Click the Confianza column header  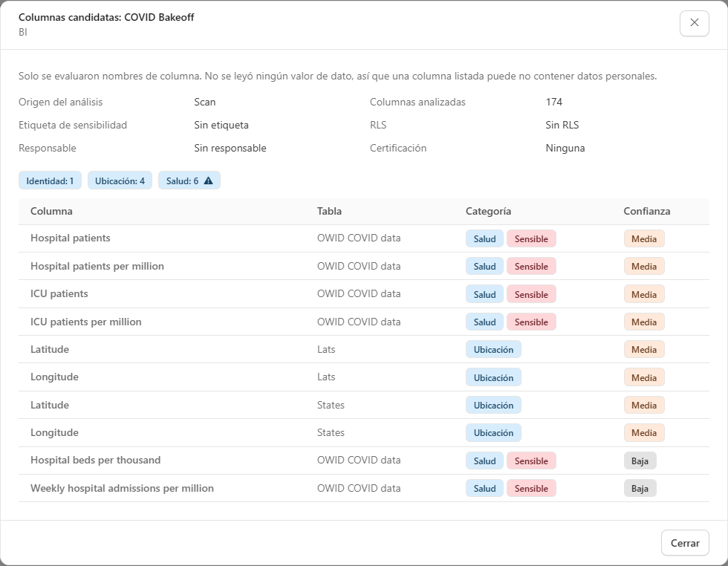click(x=647, y=211)
